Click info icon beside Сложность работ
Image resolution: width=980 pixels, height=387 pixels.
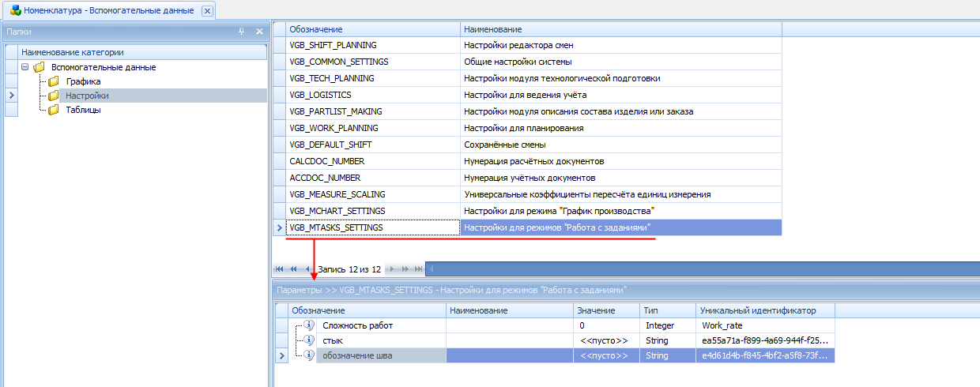[309, 325]
